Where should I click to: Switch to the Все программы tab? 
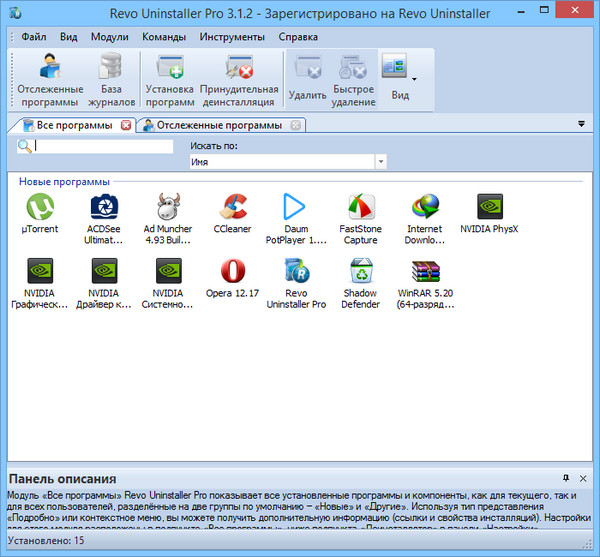[x=74, y=125]
